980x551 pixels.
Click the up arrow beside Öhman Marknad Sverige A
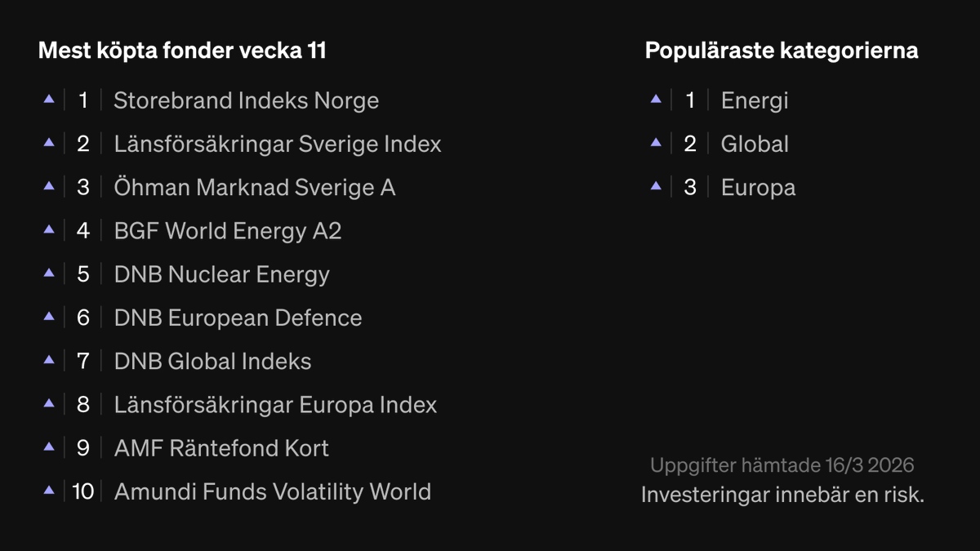[49, 185]
